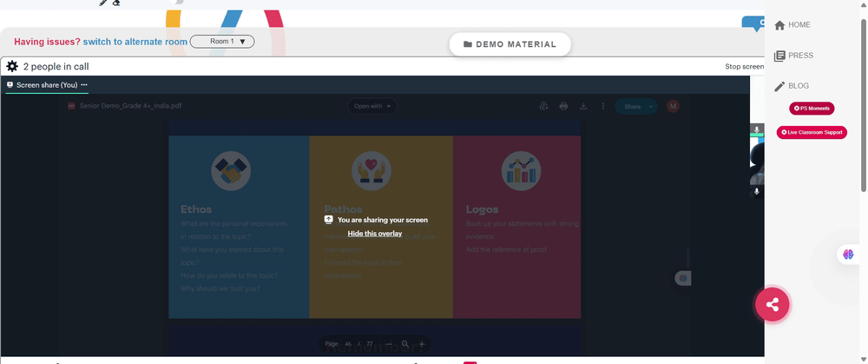Zoom out with the minus icon
The width and height of the screenshot is (868, 364).
pyautogui.click(x=389, y=344)
